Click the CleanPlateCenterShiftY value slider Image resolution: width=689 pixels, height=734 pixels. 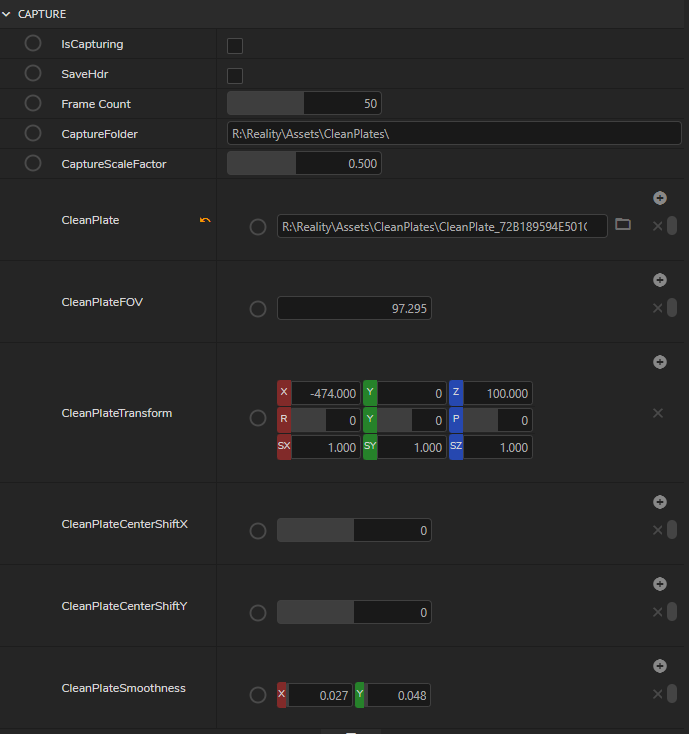point(354,612)
